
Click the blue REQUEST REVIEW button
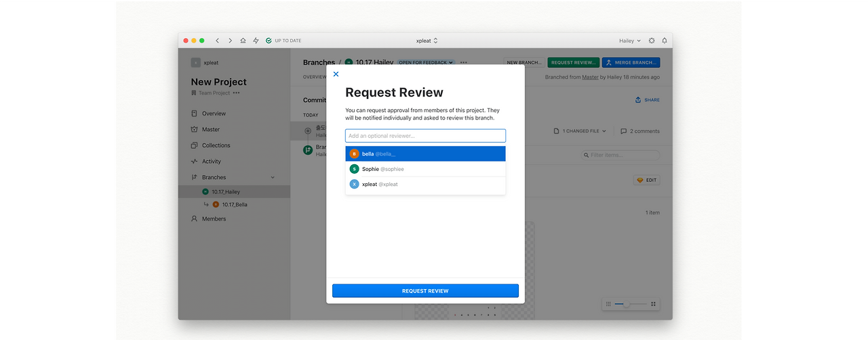425,290
